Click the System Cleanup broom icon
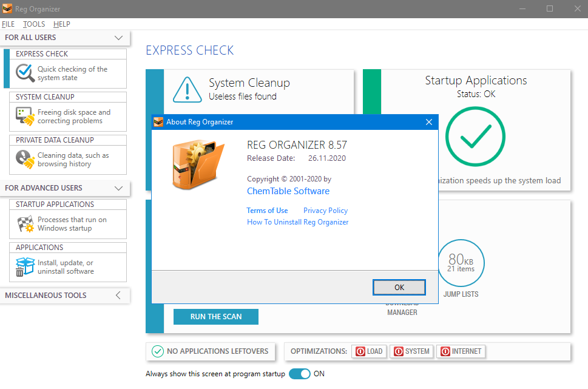588x389 pixels. pos(25,116)
